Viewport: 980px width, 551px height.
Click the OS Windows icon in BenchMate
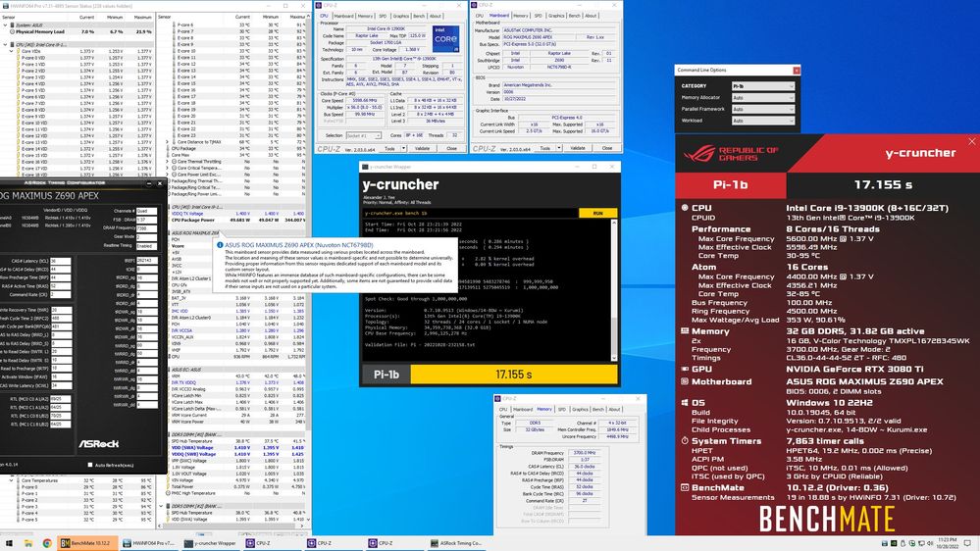click(685, 403)
